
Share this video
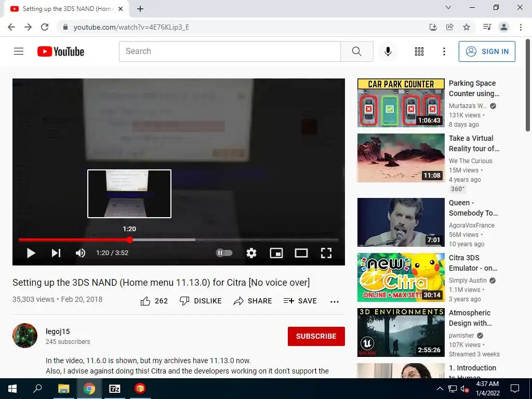[x=253, y=301]
